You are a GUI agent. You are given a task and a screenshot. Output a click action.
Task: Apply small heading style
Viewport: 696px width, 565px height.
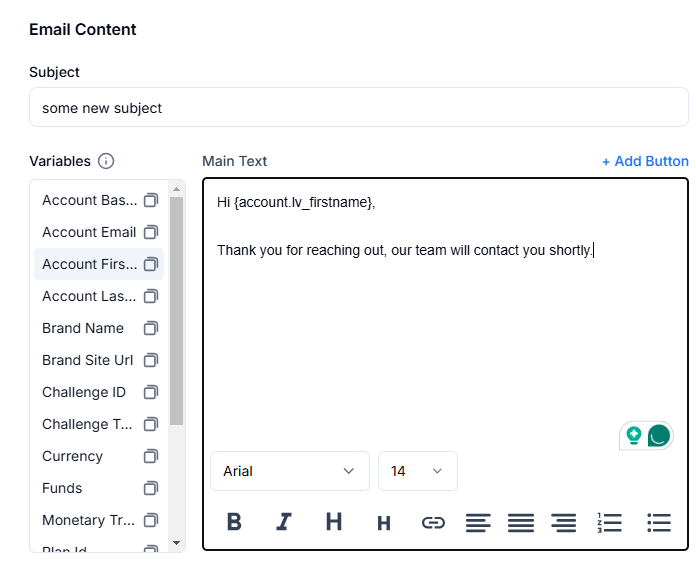pyautogui.click(x=384, y=523)
